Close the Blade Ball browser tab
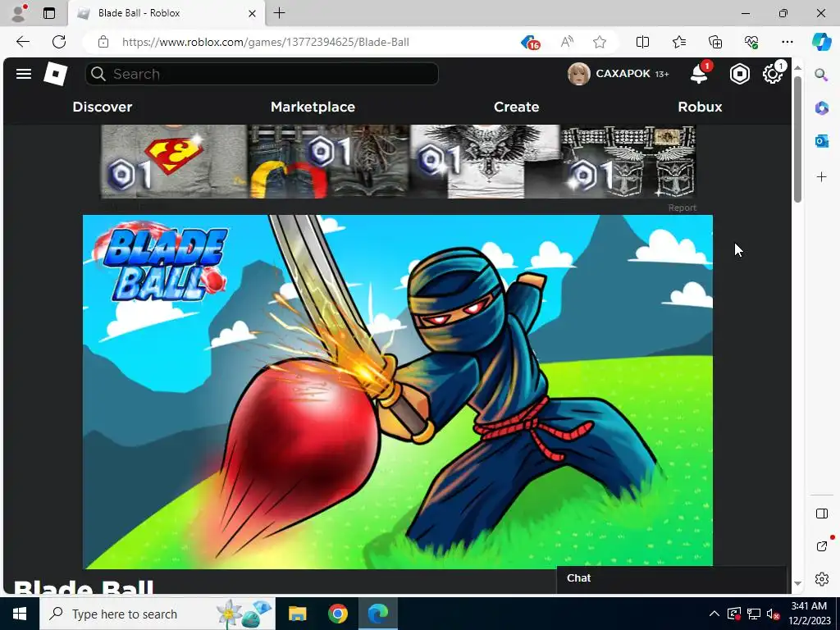The image size is (840, 630). 252,13
